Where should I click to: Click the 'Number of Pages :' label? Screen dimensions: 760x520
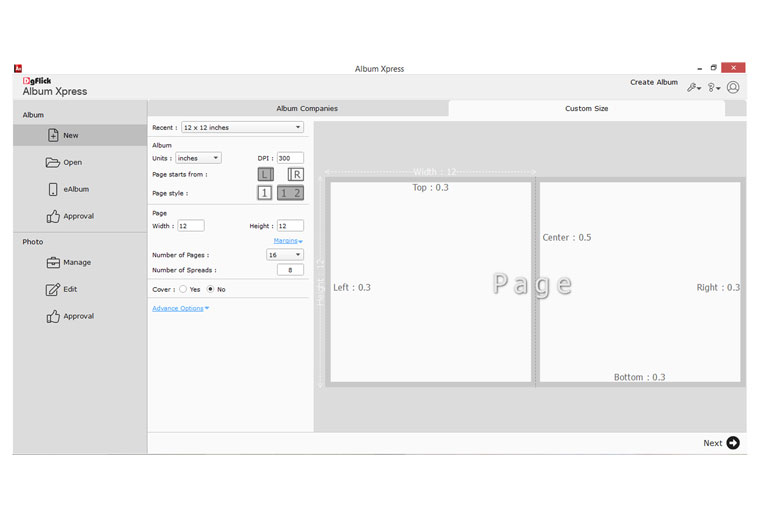[x=181, y=255]
